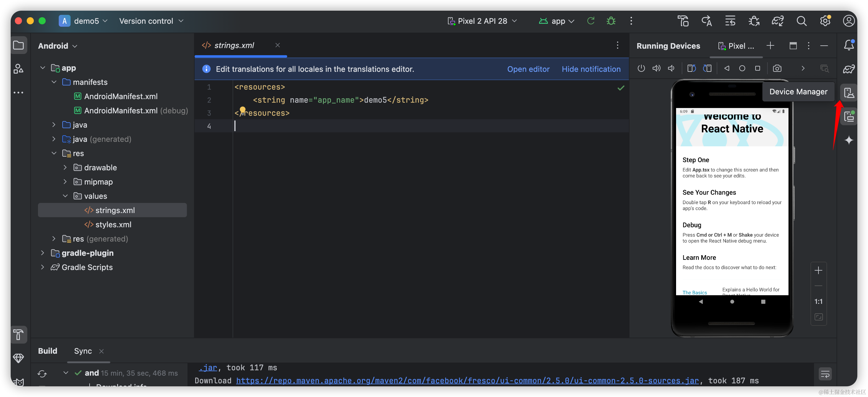Open the Device Manager sidebar icon
This screenshot has width=868, height=397.
[x=848, y=93]
